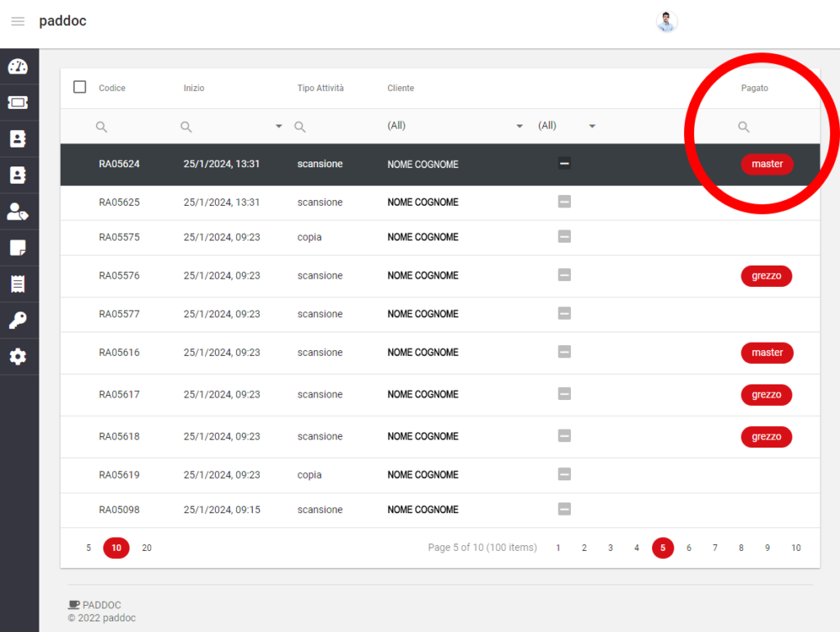Toggle the checkbox on row RA05577
This screenshot has width=840, height=632.
pyautogui.click(x=564, y=314)
